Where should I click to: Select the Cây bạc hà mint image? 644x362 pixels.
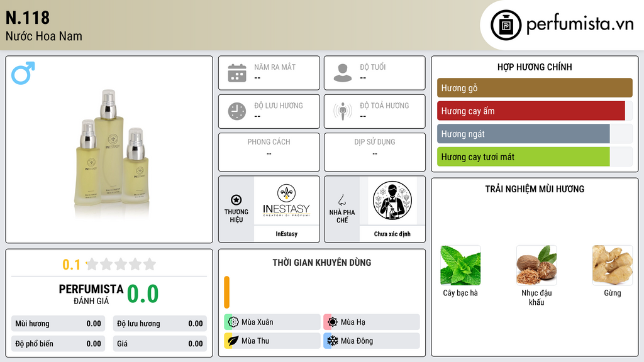[460, 265]
